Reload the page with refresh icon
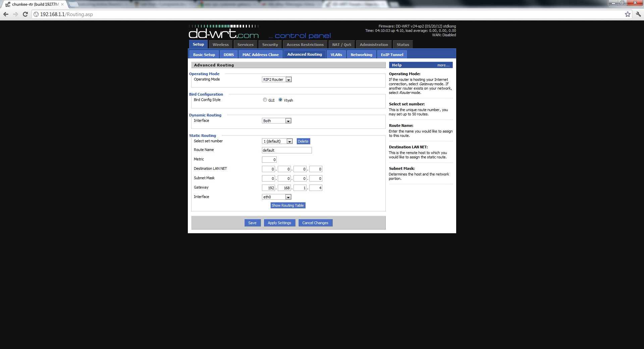 tap(25, 14)
